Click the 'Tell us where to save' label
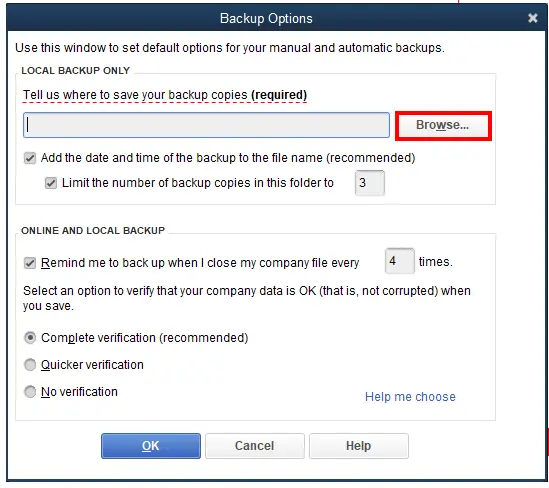This screenshot has height=488, width=549. click(165, 95)
